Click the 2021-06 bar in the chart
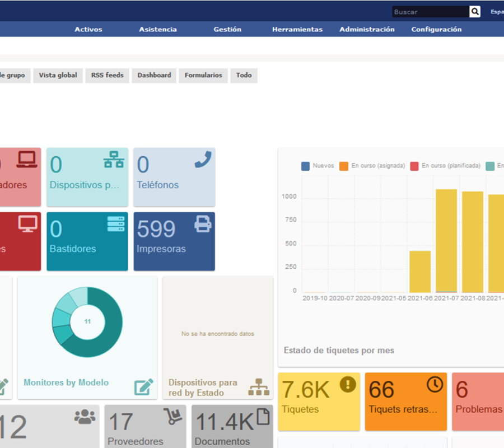 420,272
